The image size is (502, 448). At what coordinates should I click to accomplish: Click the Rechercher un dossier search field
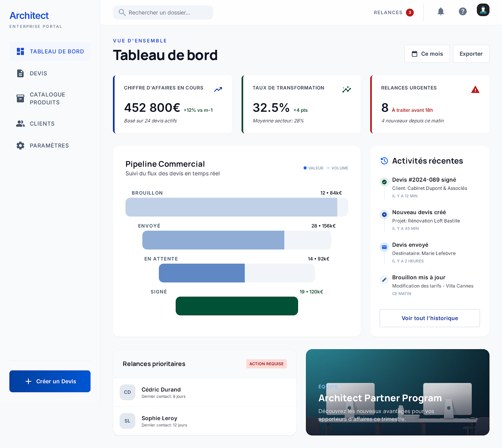pyautogui.click(x=163, y=12)
